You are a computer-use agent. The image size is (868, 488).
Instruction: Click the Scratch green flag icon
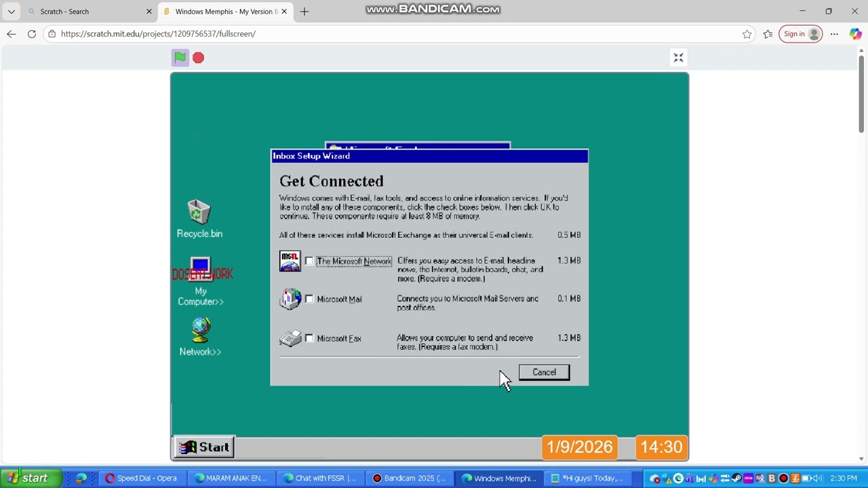(180, 58)
